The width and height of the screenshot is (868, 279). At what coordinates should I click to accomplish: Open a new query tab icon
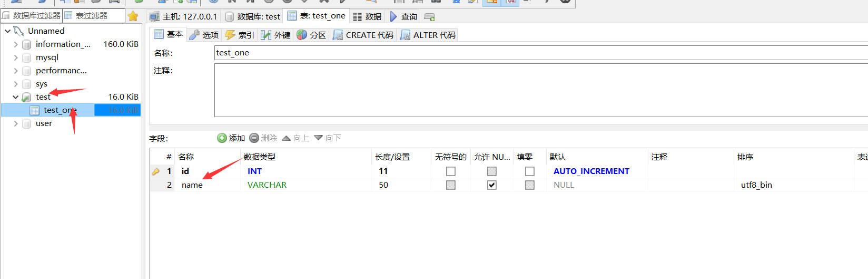click(430, 17)
